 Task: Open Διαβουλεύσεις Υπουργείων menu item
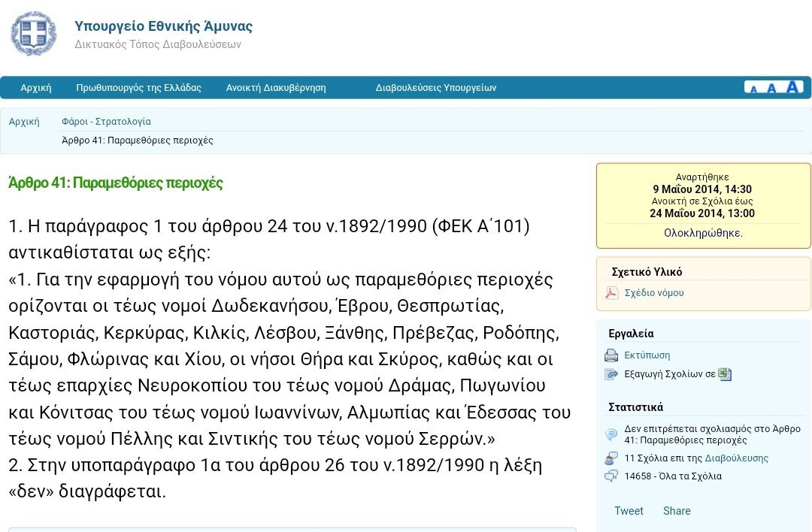pos(436,87)
